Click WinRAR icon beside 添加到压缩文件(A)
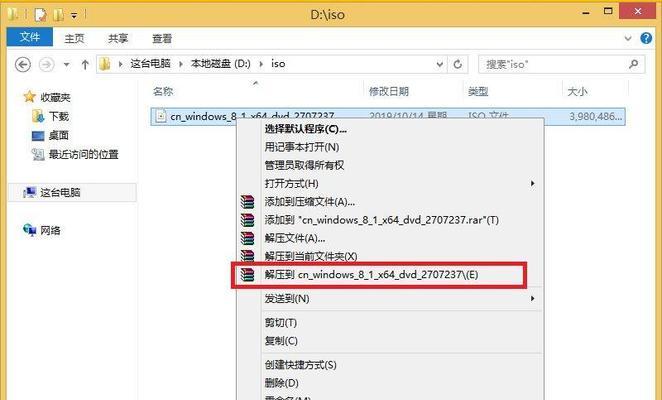This screenshot has height=400, width=662. coord(247,202)
